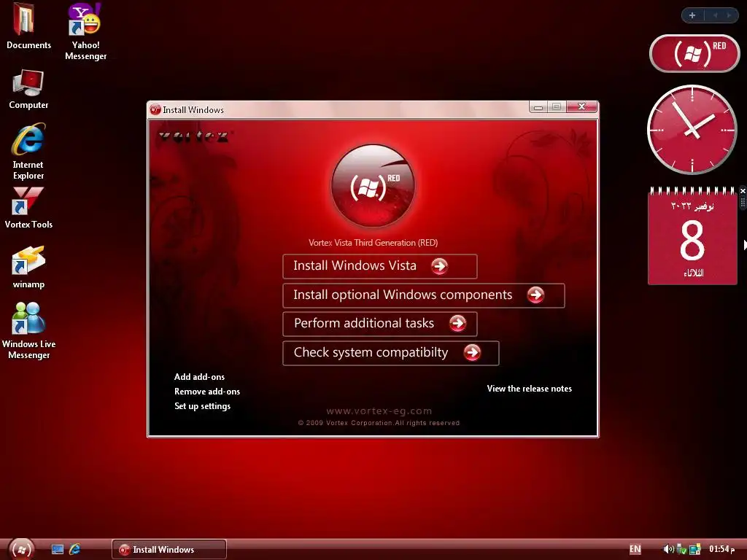Click Install Windows taskbar button
Image resolution: width=747 pixels, height=560 pixels.
point(169,549)
